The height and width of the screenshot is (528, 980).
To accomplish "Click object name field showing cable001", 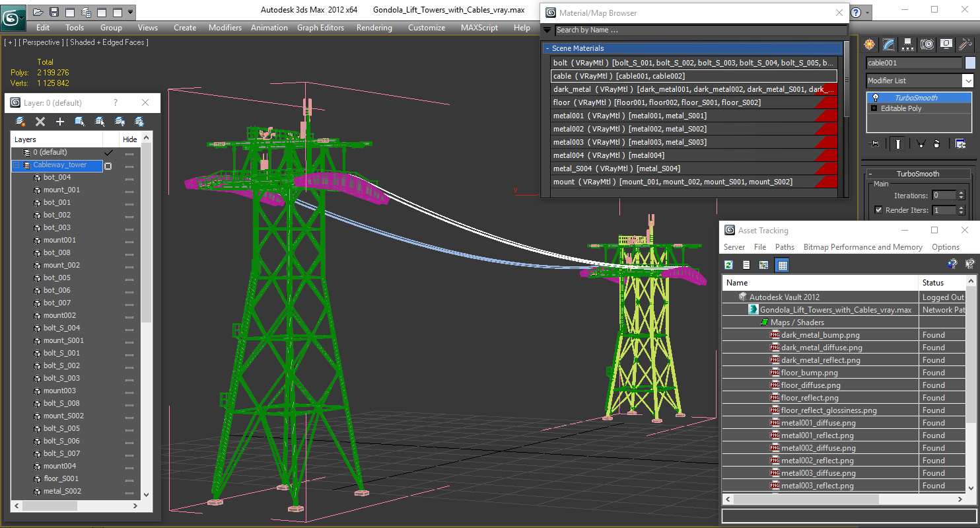I will pyautogui.click(x=914, y=63).
